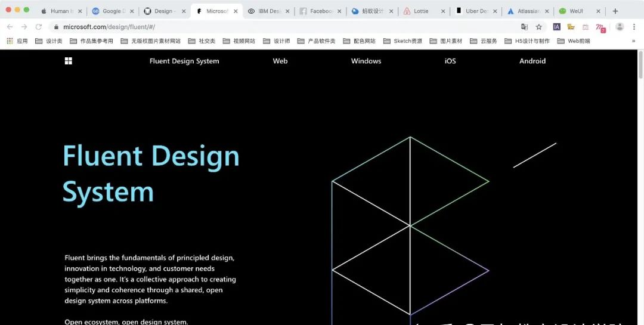The height and width of the screenshot is (325, 644).
Task: Close the Uber Design tab
Action: click(495, 11)
